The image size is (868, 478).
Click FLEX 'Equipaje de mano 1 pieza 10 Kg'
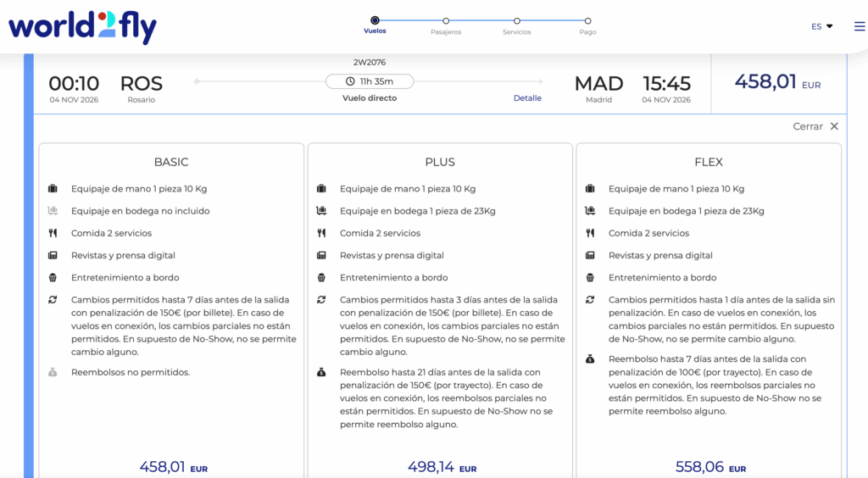click(x=676, y=189)
